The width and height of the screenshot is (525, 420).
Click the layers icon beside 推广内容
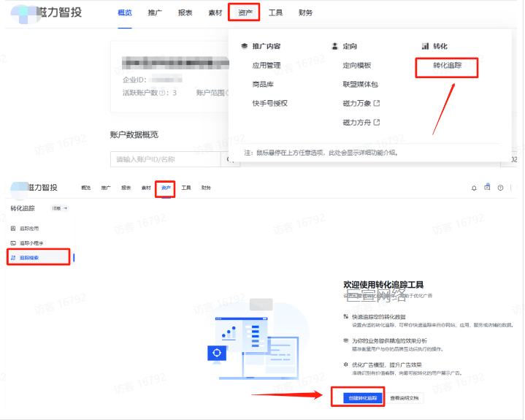(245, 46)
